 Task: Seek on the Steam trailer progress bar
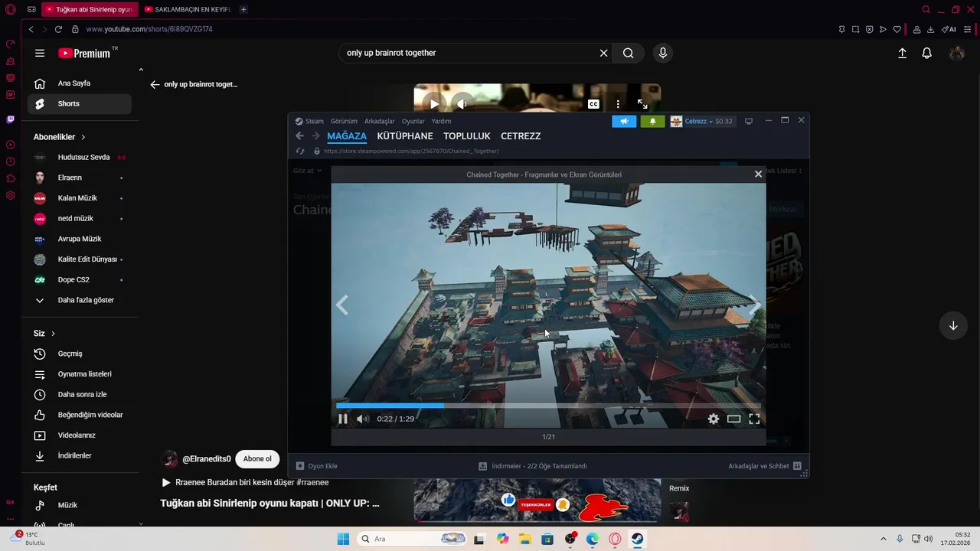coord(548,406)
